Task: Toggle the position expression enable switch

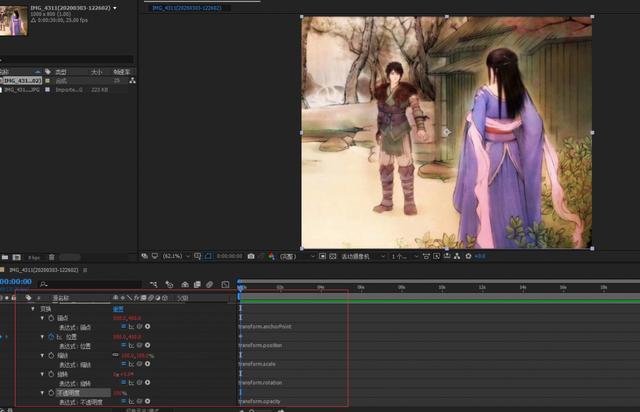Action: (x=123, y=345)
